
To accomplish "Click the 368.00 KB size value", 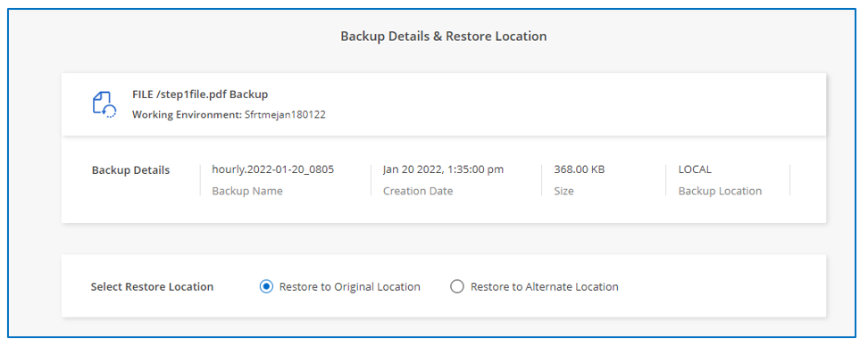I will pyautogui.click(x=579, y=169).
